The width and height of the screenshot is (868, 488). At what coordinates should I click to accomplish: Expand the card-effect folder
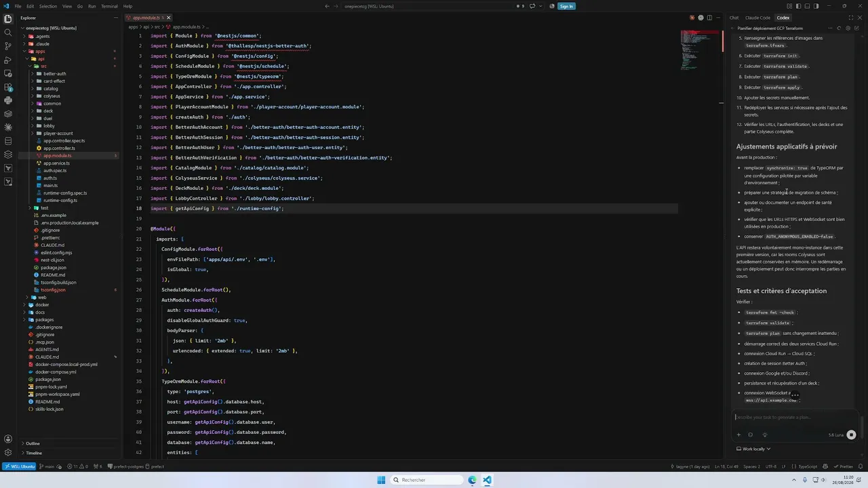click(x=54, y=81)
